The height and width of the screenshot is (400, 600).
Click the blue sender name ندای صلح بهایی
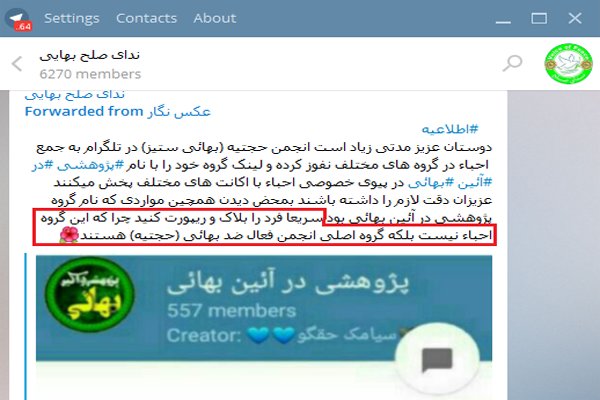pos(75,94)
